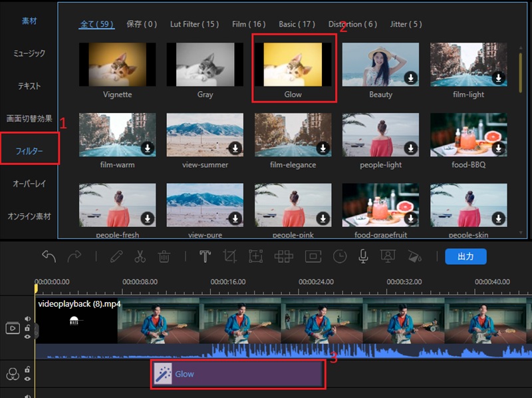Open the clock duration tool
Image resolution: width=532 pixels, height=398 pixels.
click(x=340, y=256)
